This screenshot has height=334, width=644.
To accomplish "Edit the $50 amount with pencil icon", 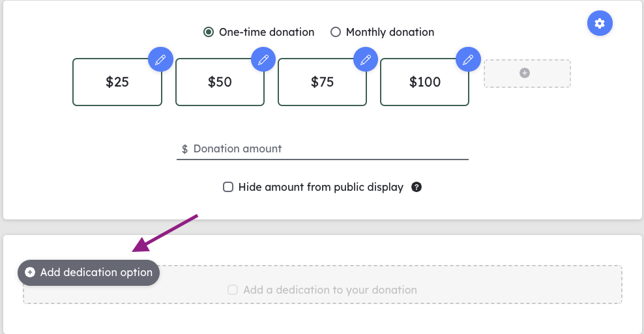I will [x=263, y=59].
